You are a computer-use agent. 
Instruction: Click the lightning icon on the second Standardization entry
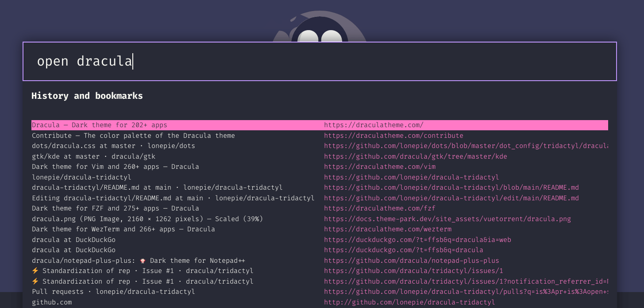coord(35,281)
